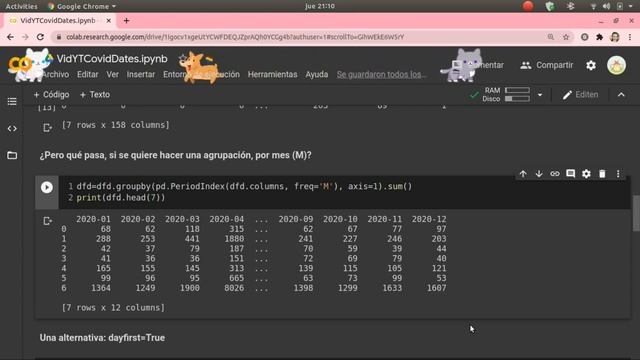This screenshot has height=360, width=640.
Task: Toggle output icon of monthly table
Action: point(47,221)
